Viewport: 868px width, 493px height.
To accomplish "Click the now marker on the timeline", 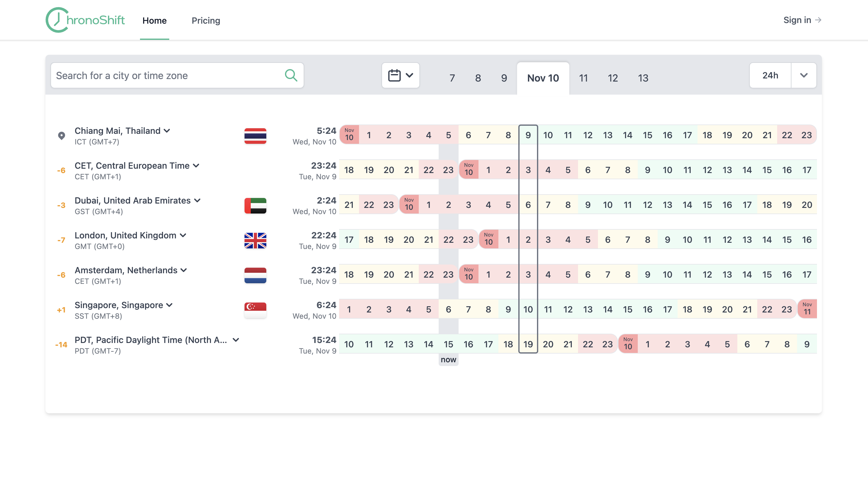I will (448, 359).
